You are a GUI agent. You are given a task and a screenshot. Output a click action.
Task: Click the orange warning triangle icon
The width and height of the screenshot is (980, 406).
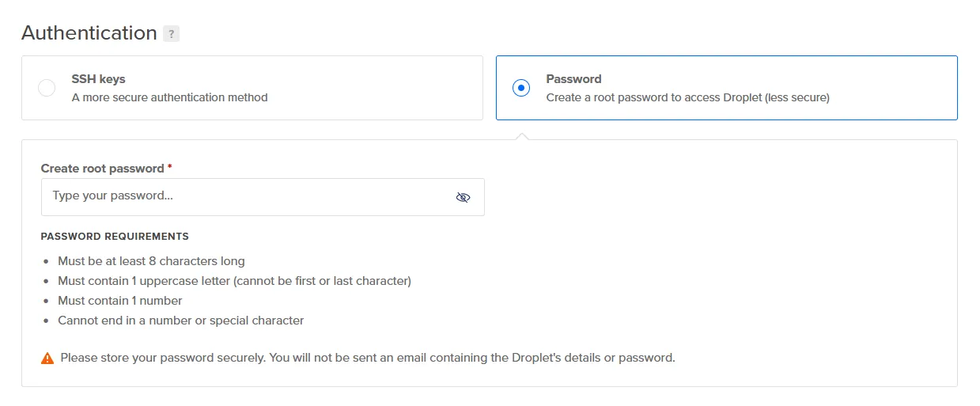tap(47, 358)
